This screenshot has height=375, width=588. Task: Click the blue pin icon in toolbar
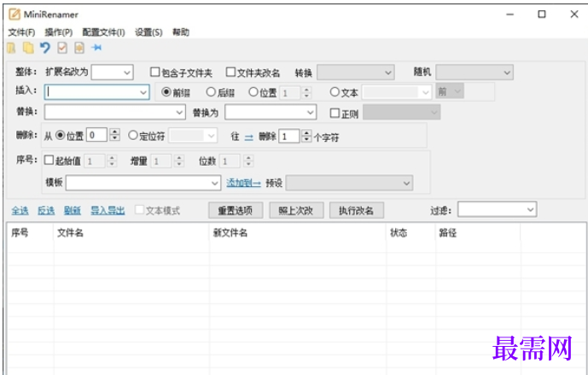point(96,48)
